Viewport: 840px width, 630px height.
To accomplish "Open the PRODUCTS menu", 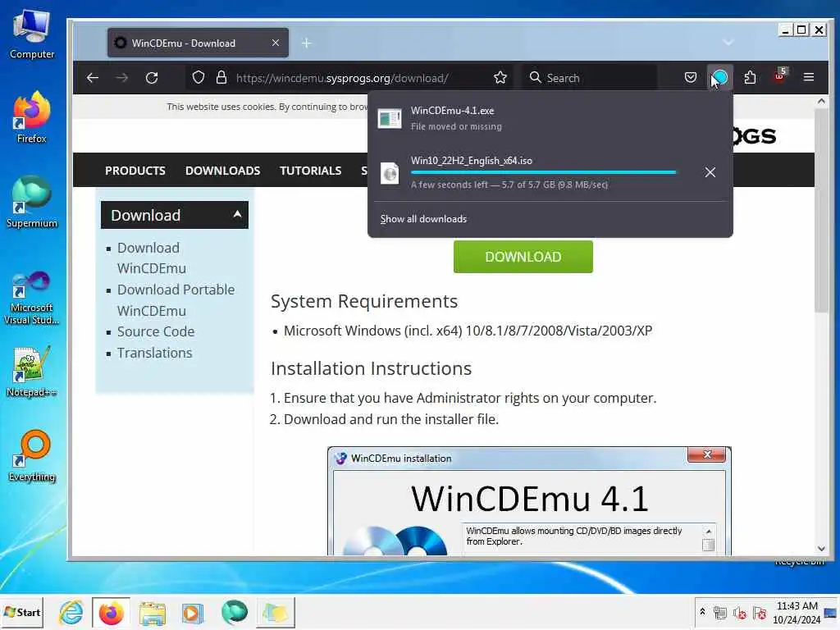I will coord(135,171).
